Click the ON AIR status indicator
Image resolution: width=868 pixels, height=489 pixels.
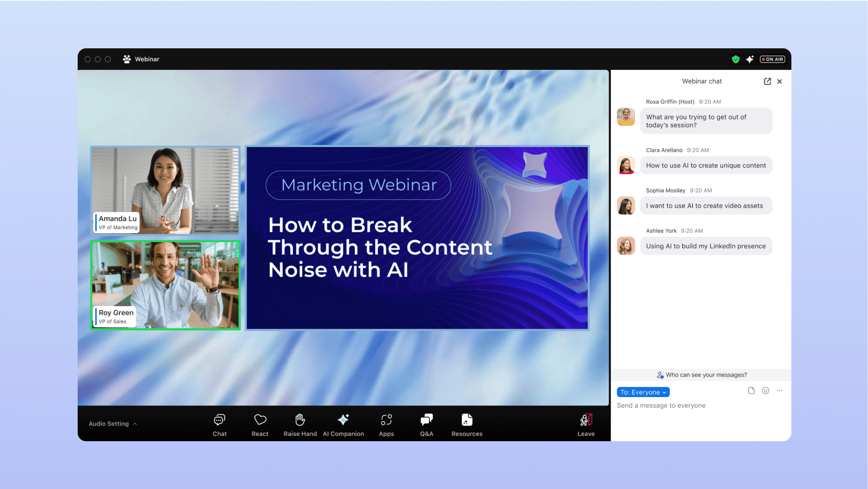click(772, 59)
